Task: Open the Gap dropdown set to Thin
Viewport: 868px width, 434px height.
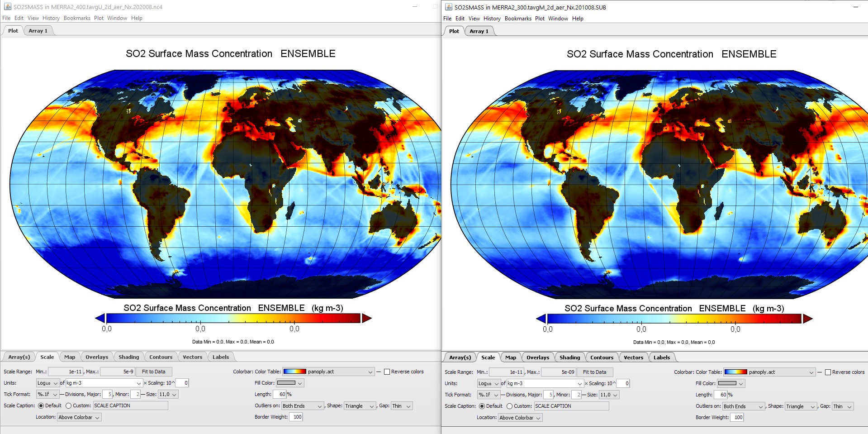Action: 400,406
